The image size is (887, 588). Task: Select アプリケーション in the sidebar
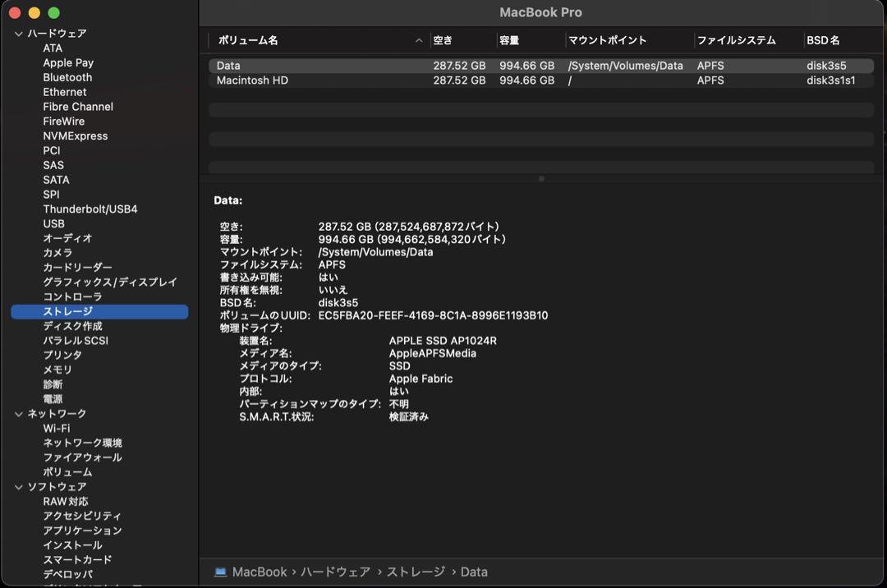[x=83, y=531]
